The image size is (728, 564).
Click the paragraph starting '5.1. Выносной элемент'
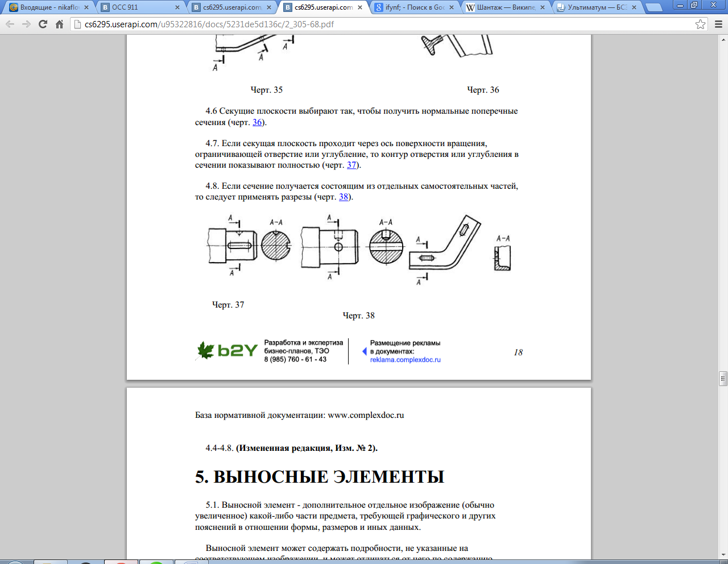[345, 516]
